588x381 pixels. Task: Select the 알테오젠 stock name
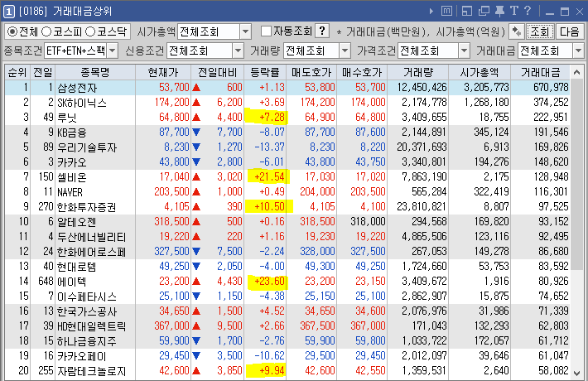pyautogui.click(x=76, y=222)
